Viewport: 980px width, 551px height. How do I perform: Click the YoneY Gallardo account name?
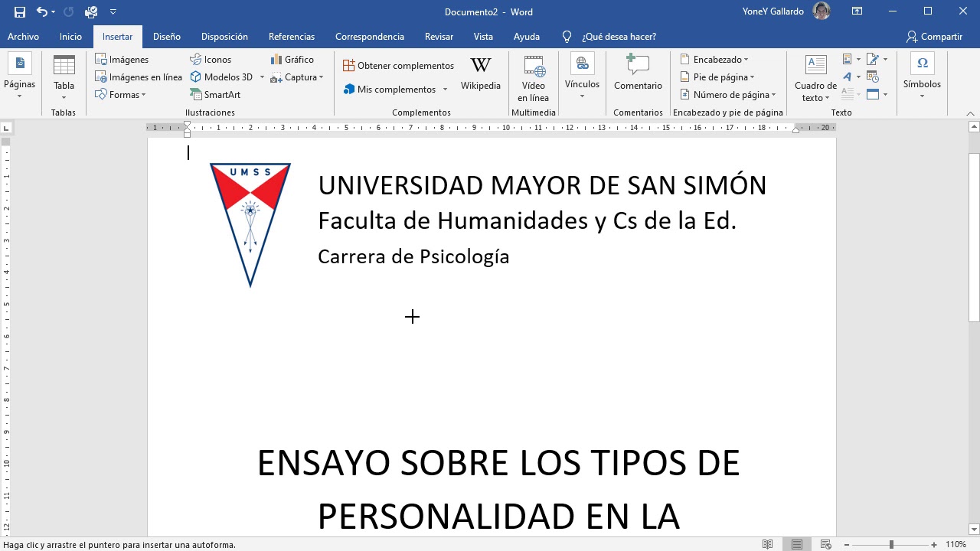click(773, 11)
